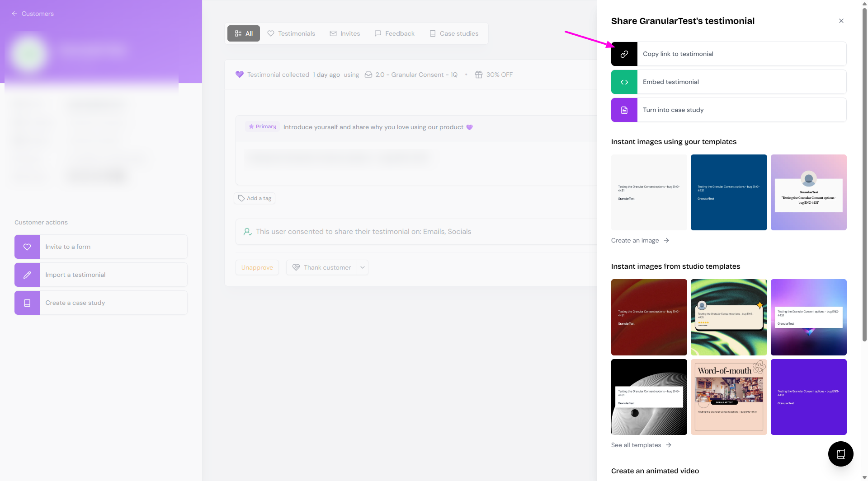Click the Unapprove button
This screenshot has height=481, width=868.
coord(257,267)
